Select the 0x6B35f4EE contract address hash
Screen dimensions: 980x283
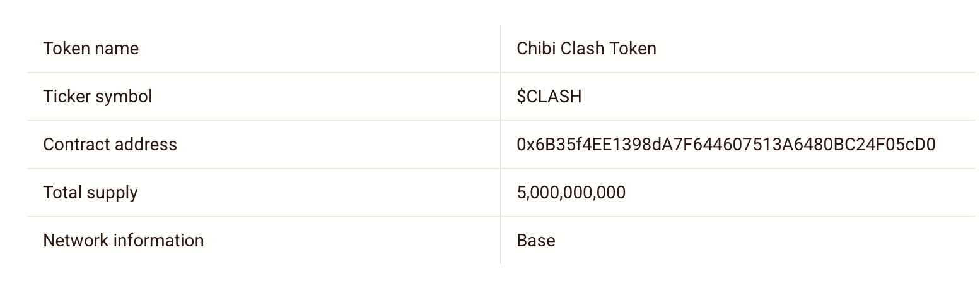pyautogui.click(x=725, y=145)
